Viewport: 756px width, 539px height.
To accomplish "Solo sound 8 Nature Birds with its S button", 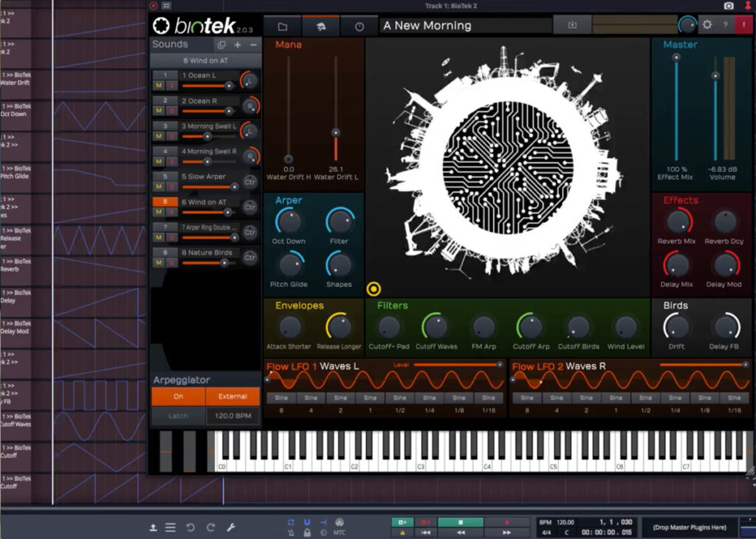I will (x=172, y=261).
